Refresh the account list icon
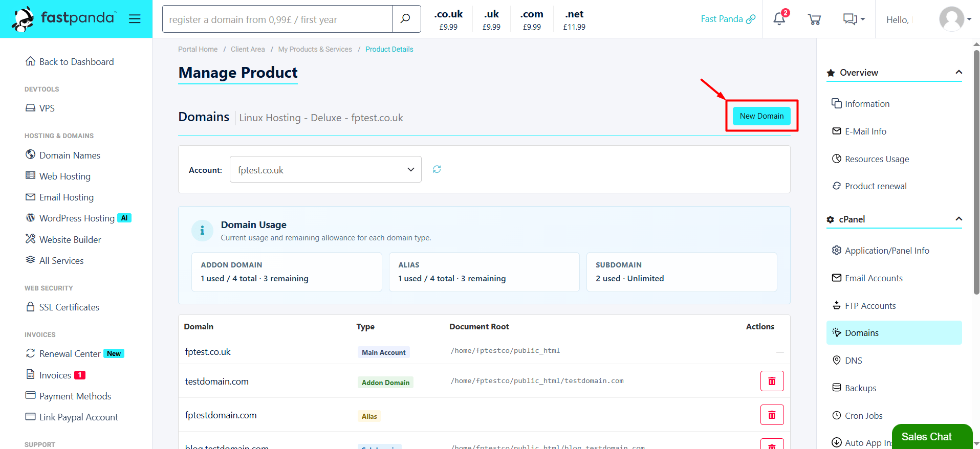This screenshot has height=449, width=980. pos(437,169)
